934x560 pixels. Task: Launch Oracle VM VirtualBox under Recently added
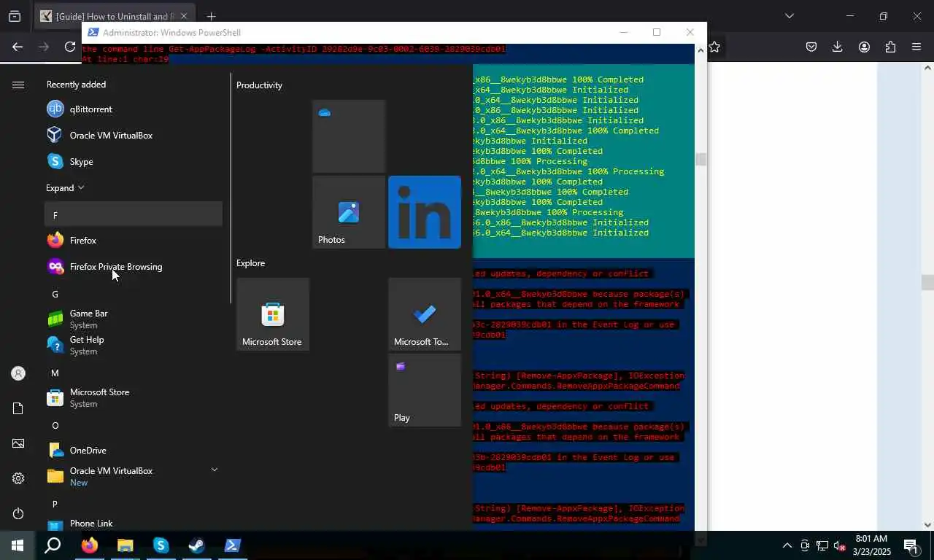(134, 136)
